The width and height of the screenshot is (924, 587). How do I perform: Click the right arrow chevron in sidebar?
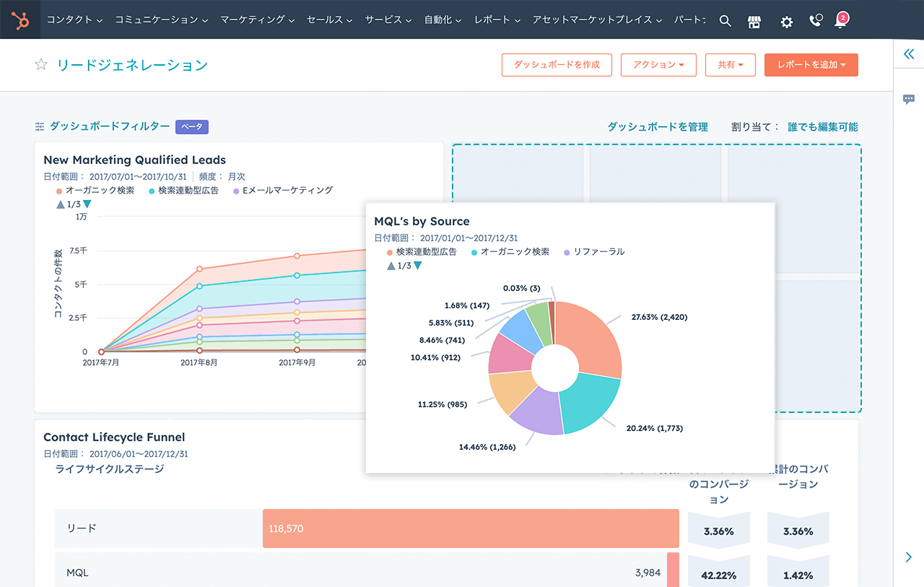(909, 557)
